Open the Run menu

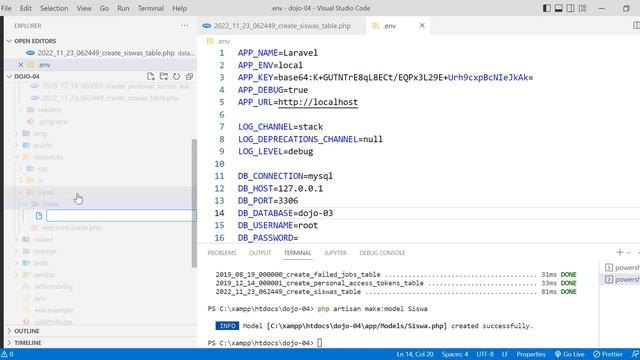(123, 8)
